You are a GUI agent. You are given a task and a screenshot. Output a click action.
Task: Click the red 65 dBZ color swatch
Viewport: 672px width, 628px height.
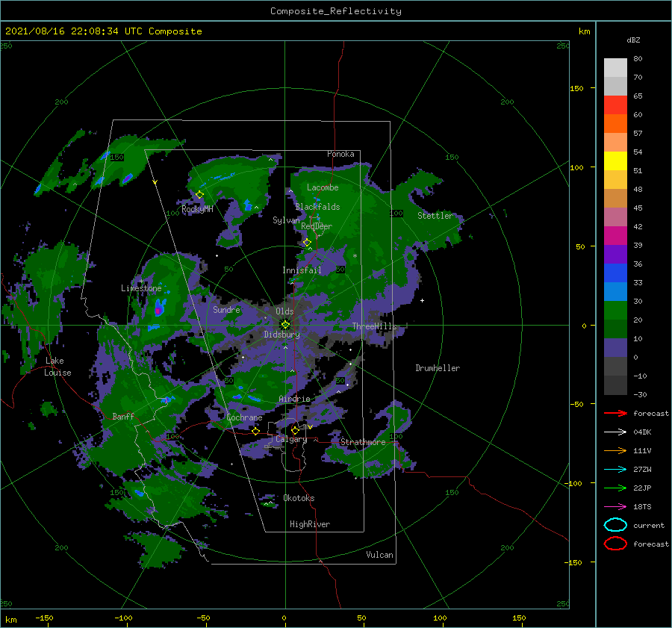tap(615, 105)
